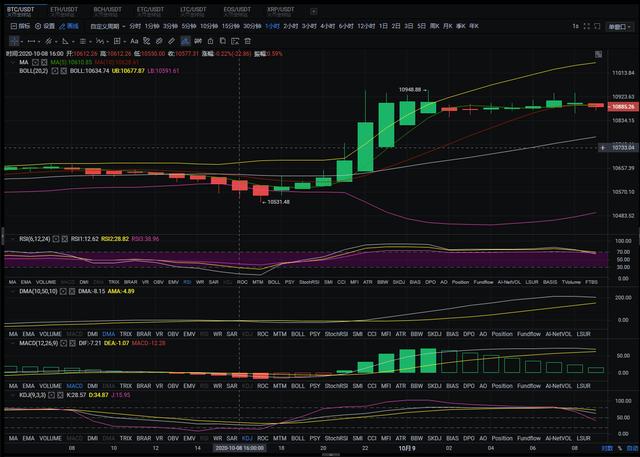
Task: Click the highlighted magnet mode icon
Action: pyautogui.click(x=185, y=41)
